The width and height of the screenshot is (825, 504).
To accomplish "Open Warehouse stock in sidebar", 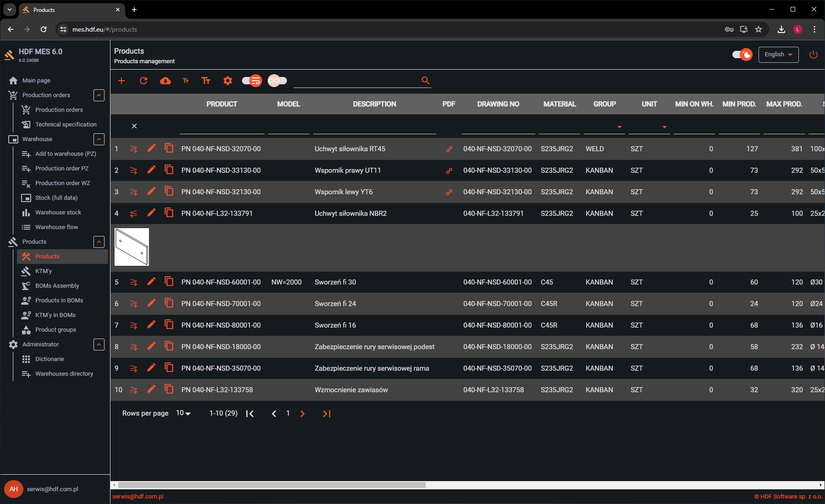I will pos(58,212).
